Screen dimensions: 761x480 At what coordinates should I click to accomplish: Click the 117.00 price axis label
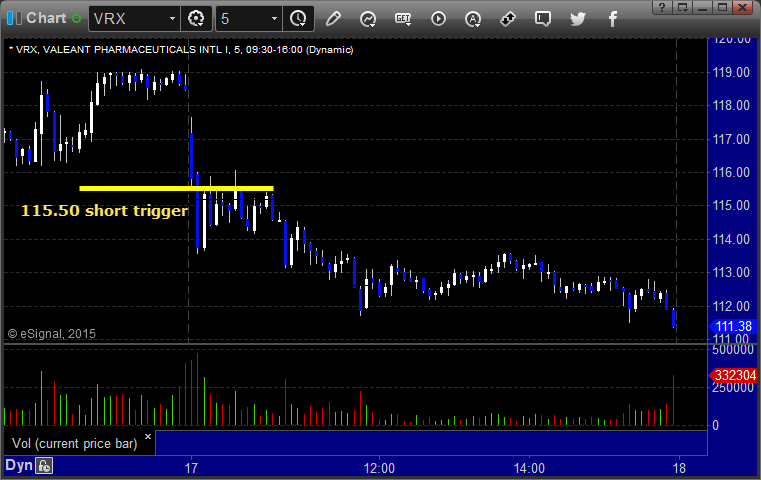pos(731,139)
